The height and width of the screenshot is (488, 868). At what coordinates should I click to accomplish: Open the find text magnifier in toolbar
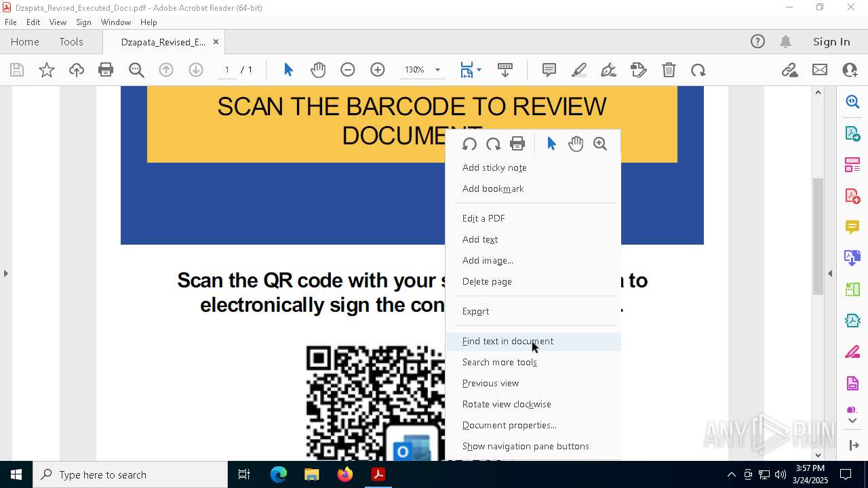tap(136, 70)
